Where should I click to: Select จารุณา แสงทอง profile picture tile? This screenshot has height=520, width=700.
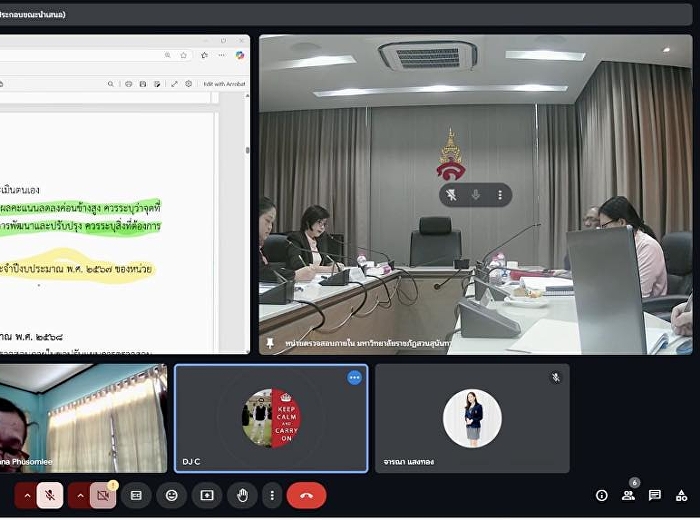coord(472,418)
